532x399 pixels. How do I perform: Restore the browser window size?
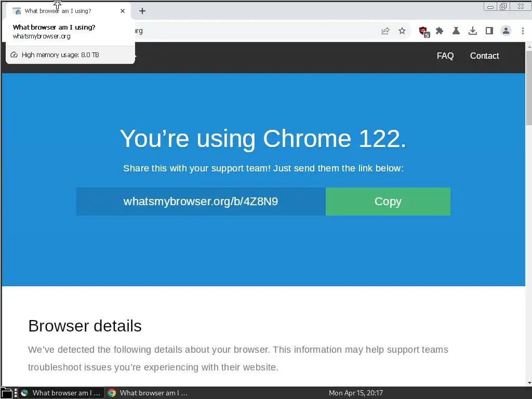(503, 6)
